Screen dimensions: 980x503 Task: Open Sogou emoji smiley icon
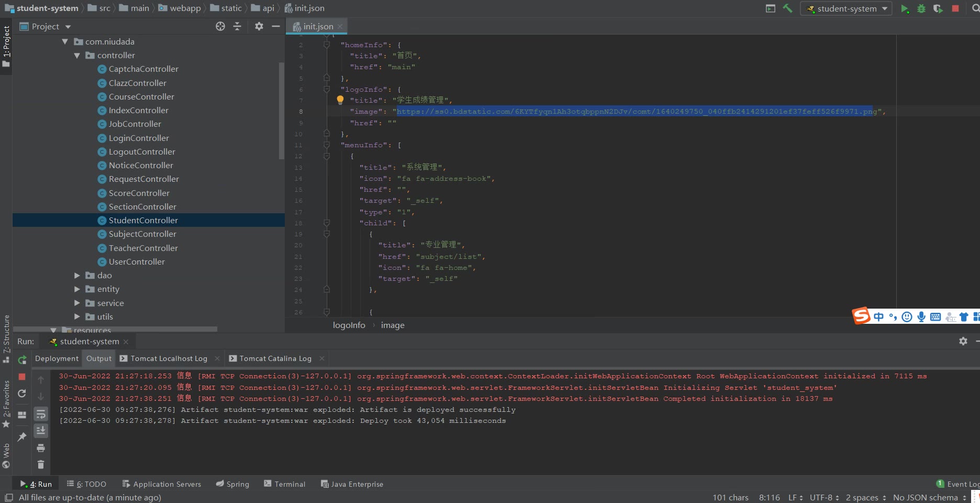coord(907,316)
